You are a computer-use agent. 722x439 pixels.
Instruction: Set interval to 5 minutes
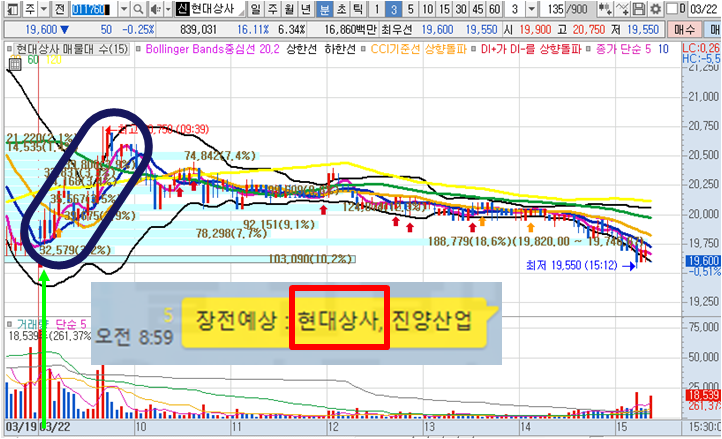pos(410,9)
